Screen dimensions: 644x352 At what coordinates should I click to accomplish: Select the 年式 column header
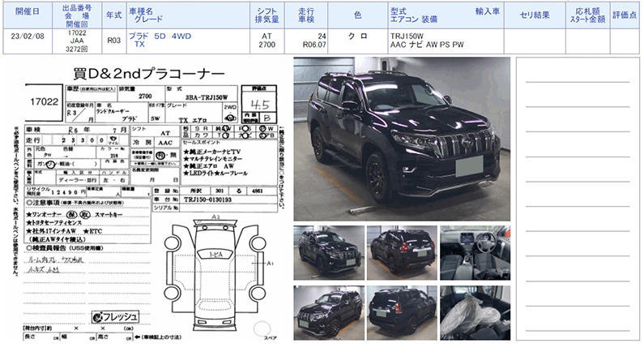pyautogui.click(x=113, y=15)
